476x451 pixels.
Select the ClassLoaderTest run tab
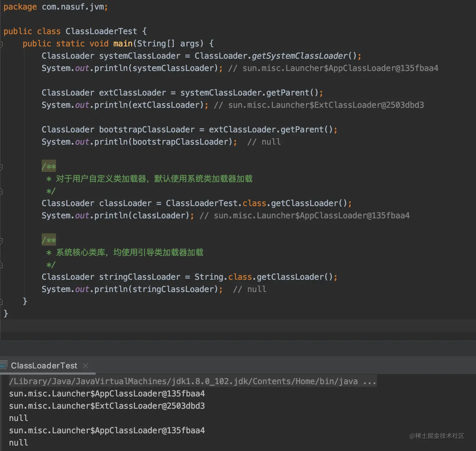[44, 366]
